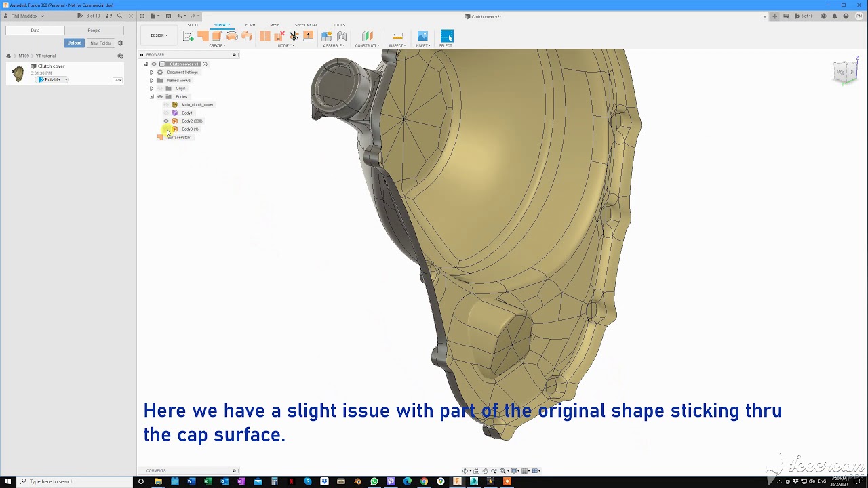Click the Extend surface tool icon

(309, 36)
